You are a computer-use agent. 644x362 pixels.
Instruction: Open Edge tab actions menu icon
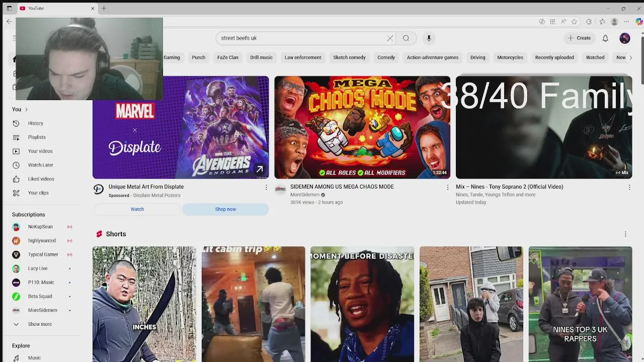pyautogui.click(x=9, y=9)
